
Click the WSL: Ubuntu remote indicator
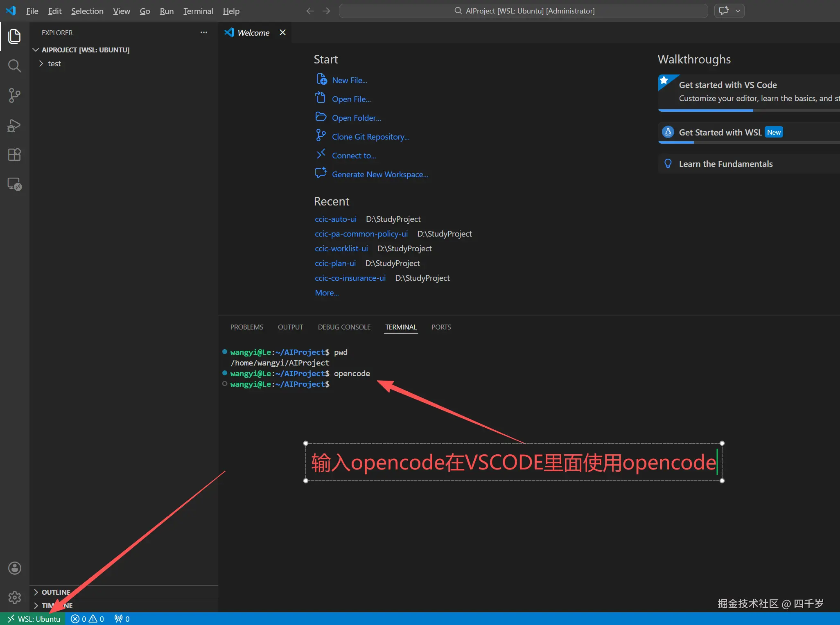pyautogui.click(x=33, y=618)
